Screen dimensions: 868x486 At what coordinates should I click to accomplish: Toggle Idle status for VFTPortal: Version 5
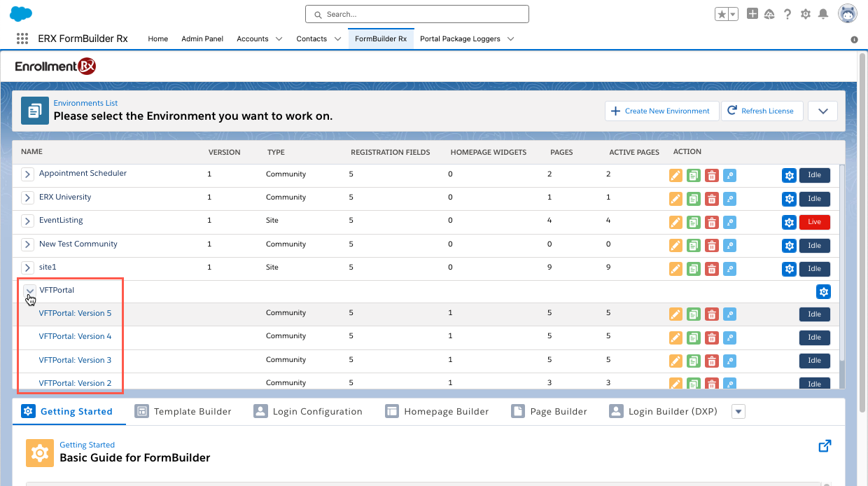(x=814, y=314)
